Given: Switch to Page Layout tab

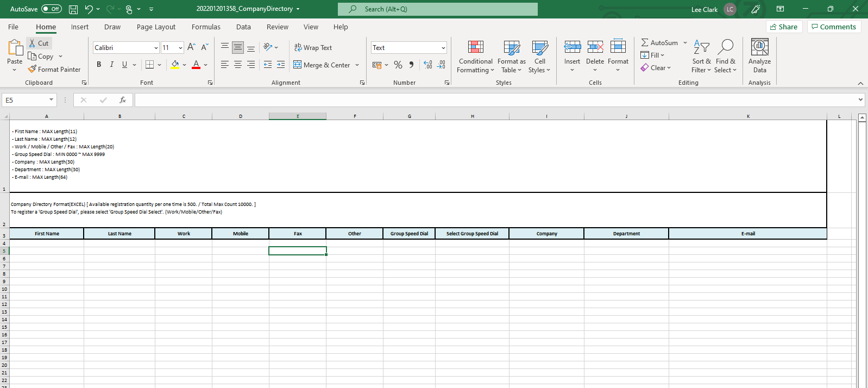Looking at the screenshot, I should pyautogui.click(x=156, y=27).
